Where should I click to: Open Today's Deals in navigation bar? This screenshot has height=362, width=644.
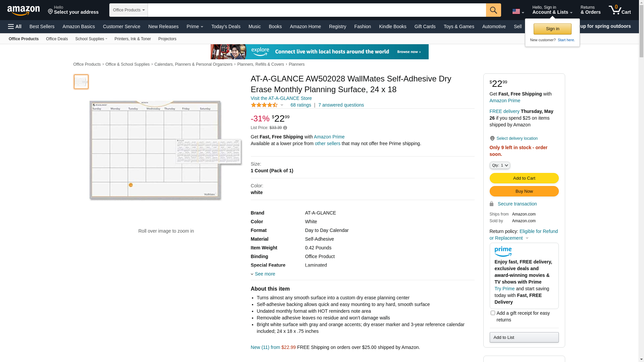click(x=225, y=26)
